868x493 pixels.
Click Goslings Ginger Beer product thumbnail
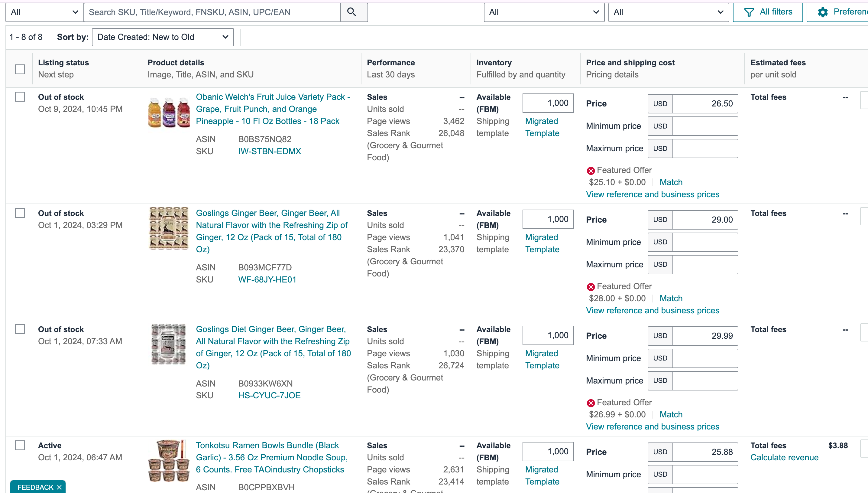[x=169, y=228]
